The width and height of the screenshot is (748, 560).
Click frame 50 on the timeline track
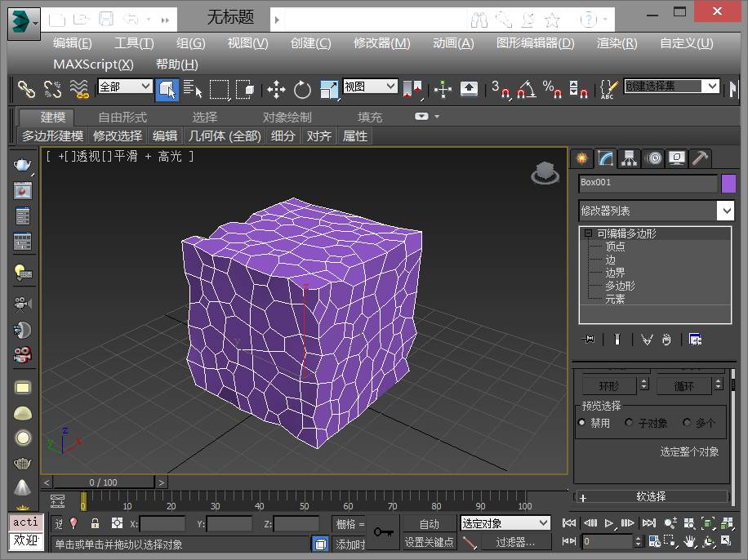[x=304, y=500]
